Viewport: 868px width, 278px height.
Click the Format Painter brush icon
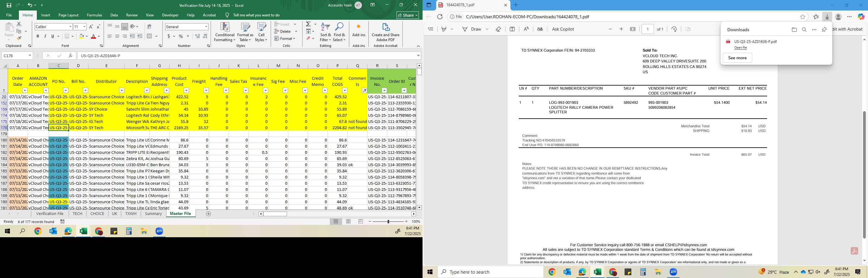[19, 38]
